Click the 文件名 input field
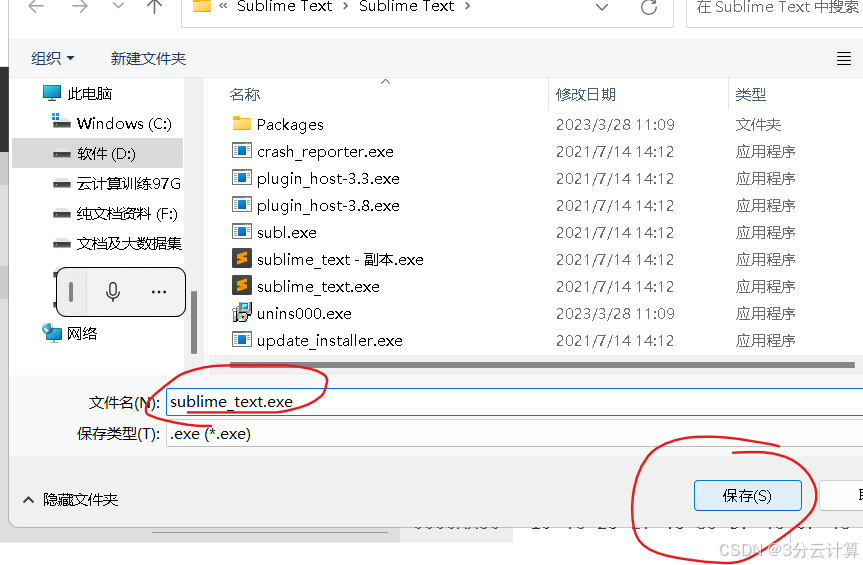The width and height of the screenshot is (863, 565). click(x=514, y=402)
